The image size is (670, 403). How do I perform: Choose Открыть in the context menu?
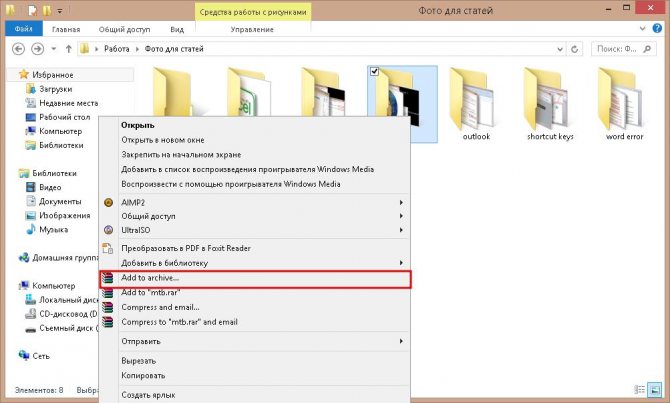tap(137, 125)
